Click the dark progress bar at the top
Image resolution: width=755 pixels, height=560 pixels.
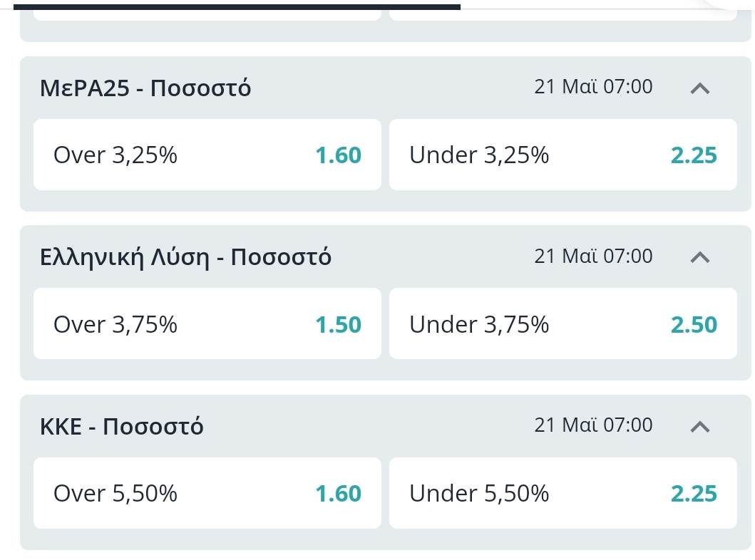(x=237, y=6)
